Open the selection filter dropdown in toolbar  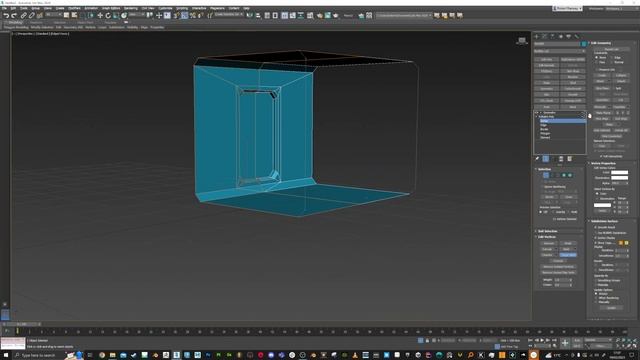tap(54, 15)
